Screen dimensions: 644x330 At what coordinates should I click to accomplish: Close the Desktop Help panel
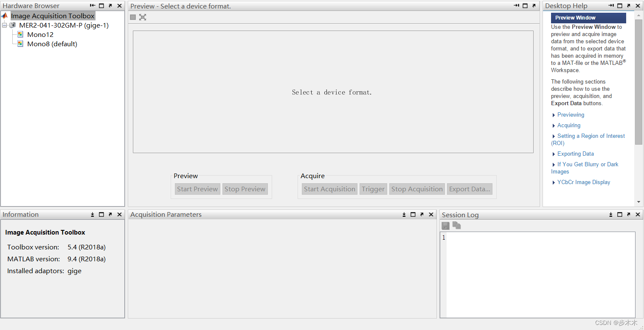[638, 6]
